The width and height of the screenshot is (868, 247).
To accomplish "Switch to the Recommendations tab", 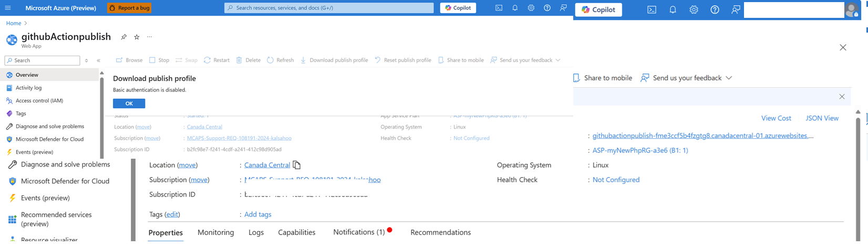I will pyautogui.click(x=440, y=232).
